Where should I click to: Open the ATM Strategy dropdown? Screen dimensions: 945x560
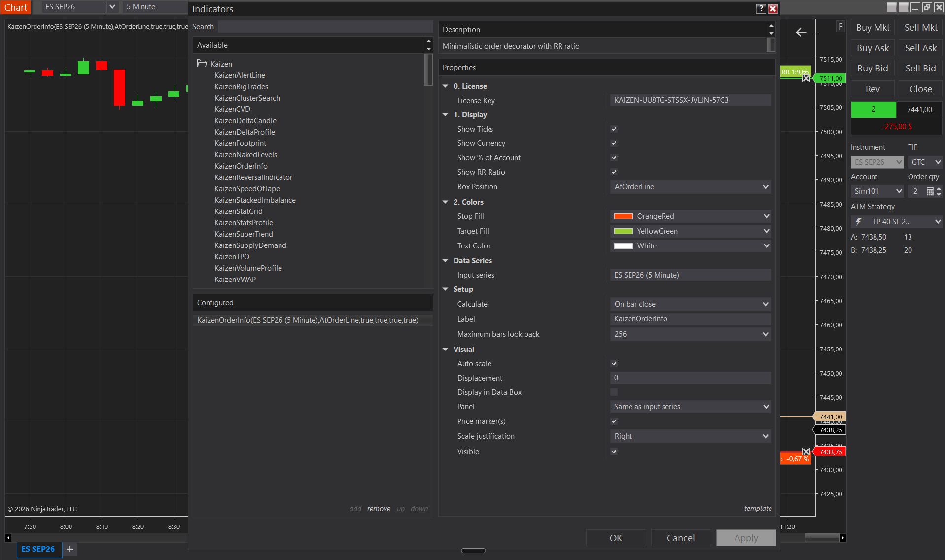(897, 222)
